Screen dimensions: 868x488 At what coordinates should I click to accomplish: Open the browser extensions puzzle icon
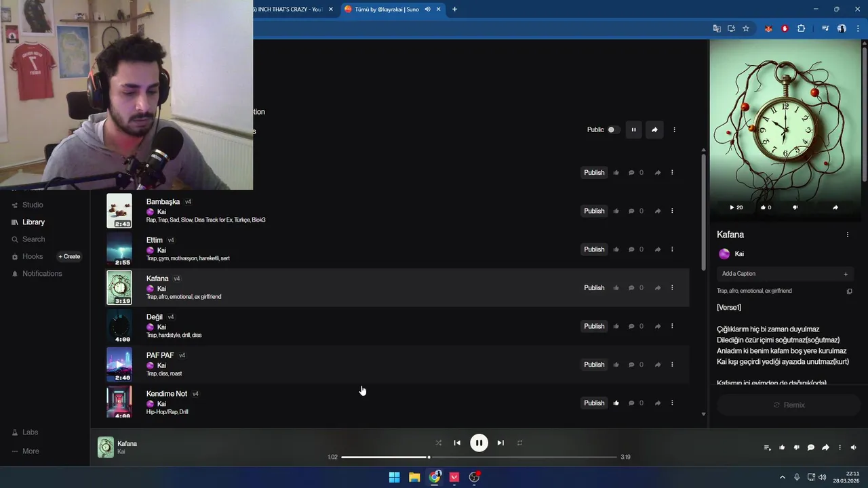tap(802, 28)
